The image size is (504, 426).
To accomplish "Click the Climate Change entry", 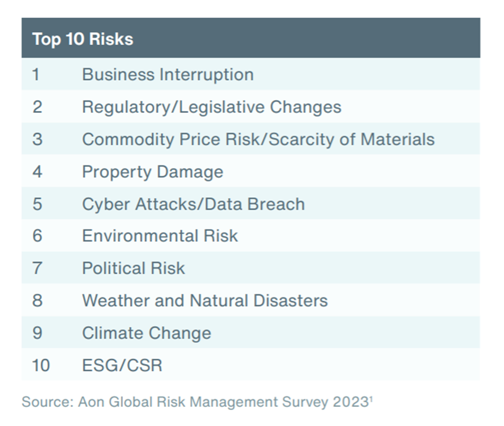I will coord(147,333).
